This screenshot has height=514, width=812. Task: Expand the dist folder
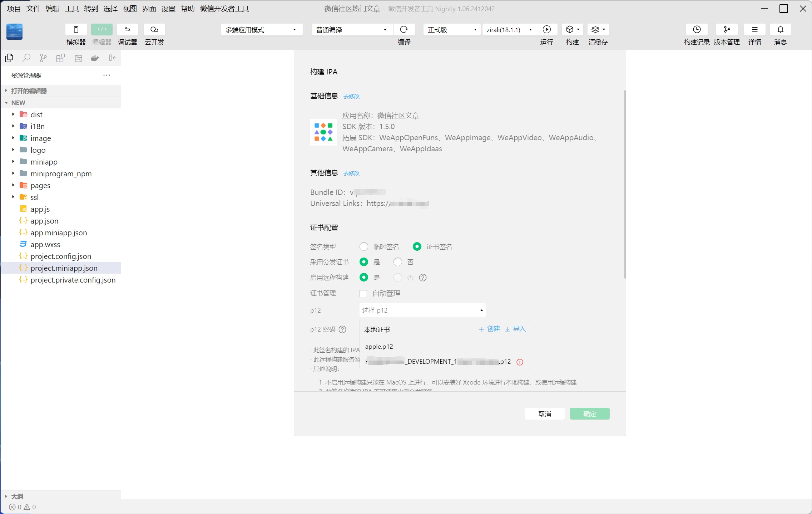point(61,114)
